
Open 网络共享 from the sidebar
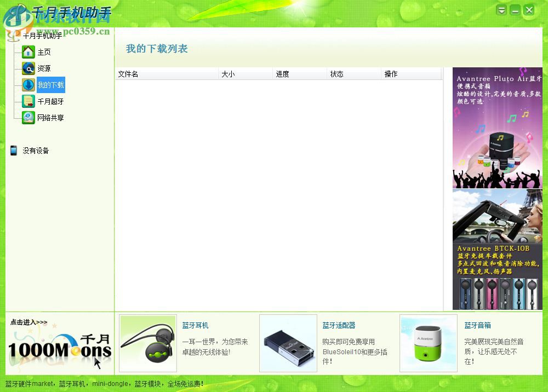pos(50,118)
